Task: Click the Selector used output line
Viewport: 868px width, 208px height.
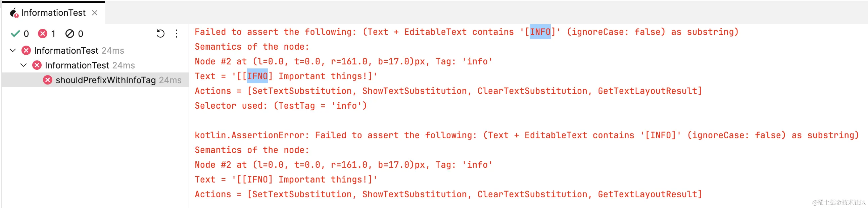Action: [281, 106]
